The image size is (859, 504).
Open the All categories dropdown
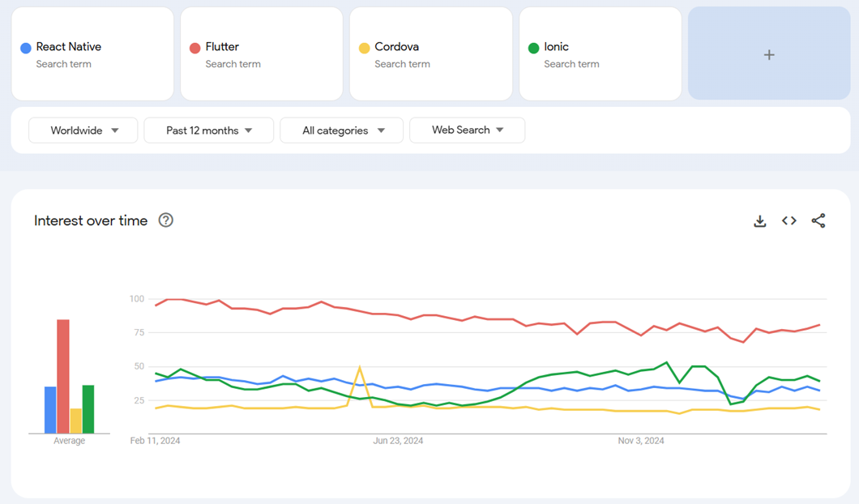(342, 130)
